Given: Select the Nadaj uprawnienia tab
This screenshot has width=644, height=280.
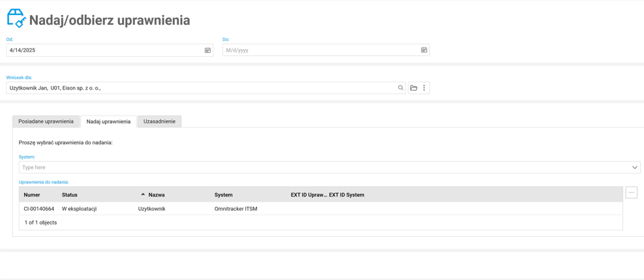Looking at the screenshot, I should pos(108,121).
